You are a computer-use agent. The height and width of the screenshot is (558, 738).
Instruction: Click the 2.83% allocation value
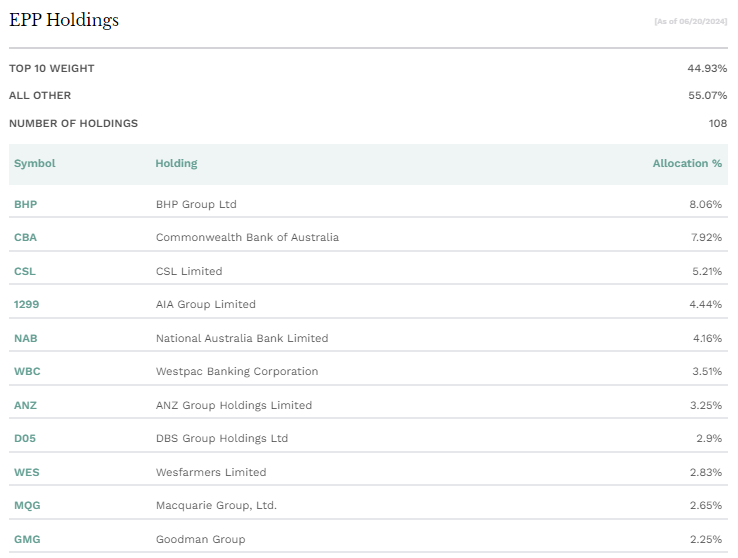click(x=706, y=472)
